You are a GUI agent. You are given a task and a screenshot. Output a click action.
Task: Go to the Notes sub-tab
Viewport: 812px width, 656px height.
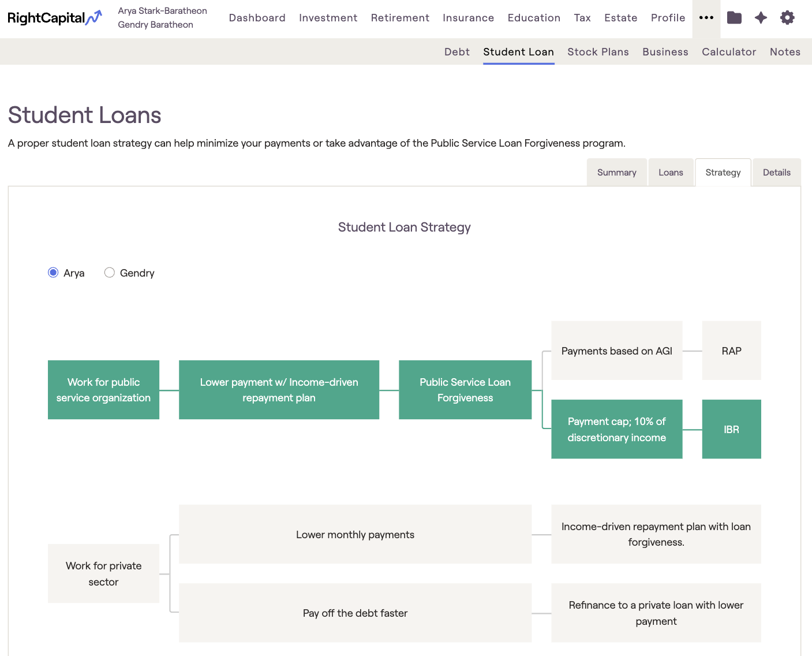785,52
